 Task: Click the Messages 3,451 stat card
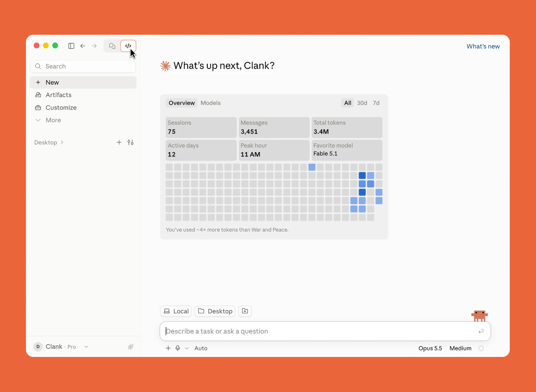pos(274,127)
